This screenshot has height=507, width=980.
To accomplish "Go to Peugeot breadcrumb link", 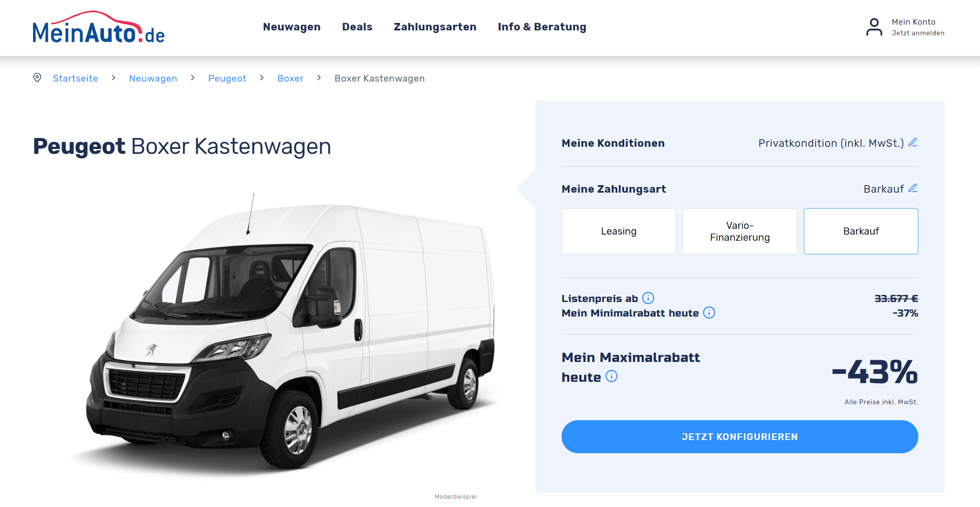I will point(227,78).
